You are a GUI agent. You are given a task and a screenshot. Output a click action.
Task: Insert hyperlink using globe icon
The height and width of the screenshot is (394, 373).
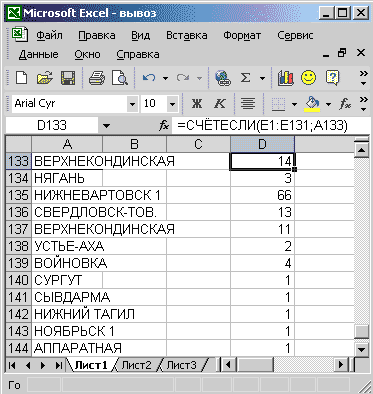tap(223, 78)
